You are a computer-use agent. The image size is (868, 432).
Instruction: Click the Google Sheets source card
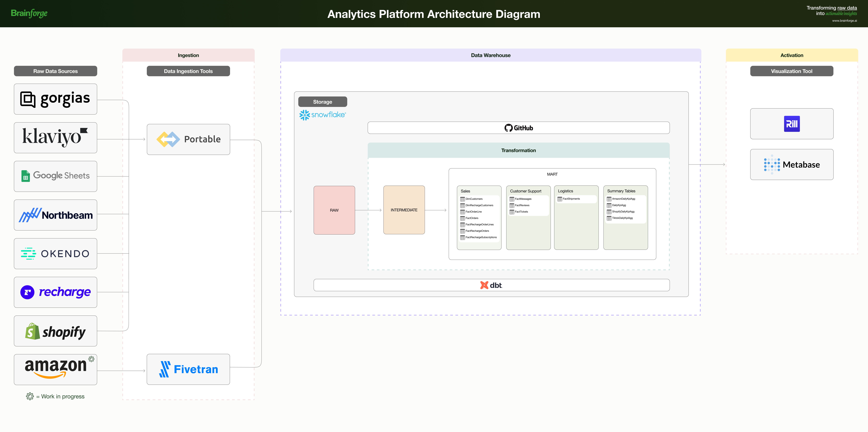(x=56, y=176)
